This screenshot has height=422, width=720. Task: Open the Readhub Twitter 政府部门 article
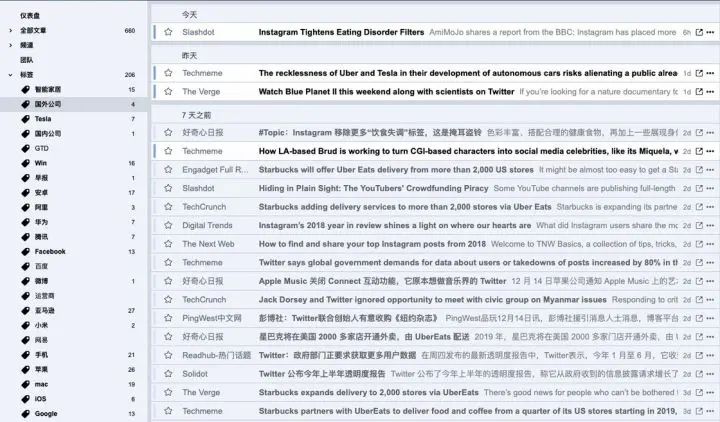pos(337,355)
